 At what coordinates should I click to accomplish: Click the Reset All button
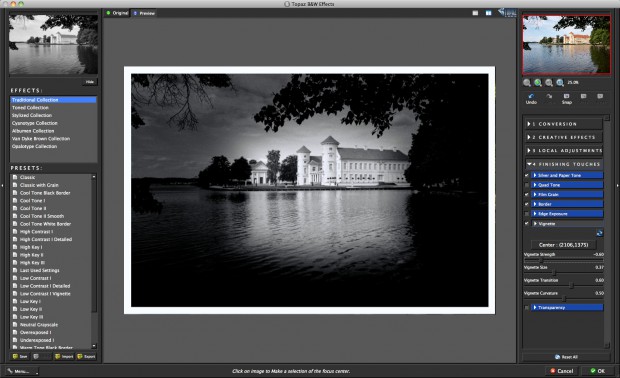566,357
